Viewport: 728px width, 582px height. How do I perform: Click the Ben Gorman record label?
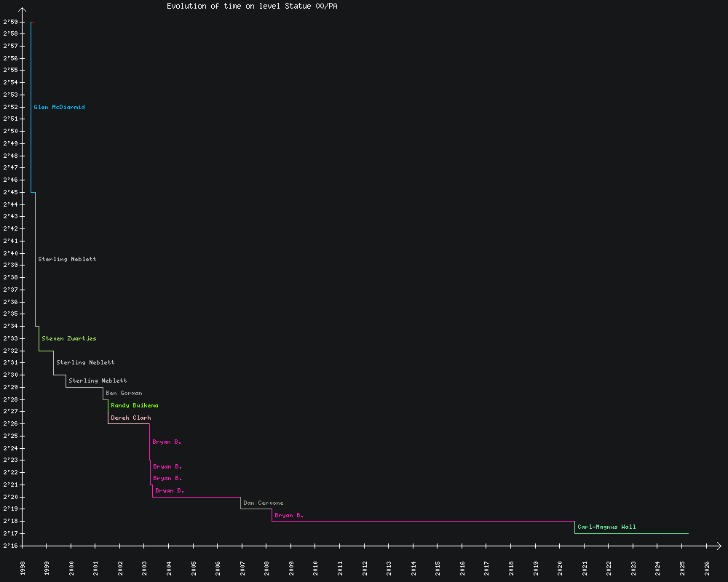point(124,393)
